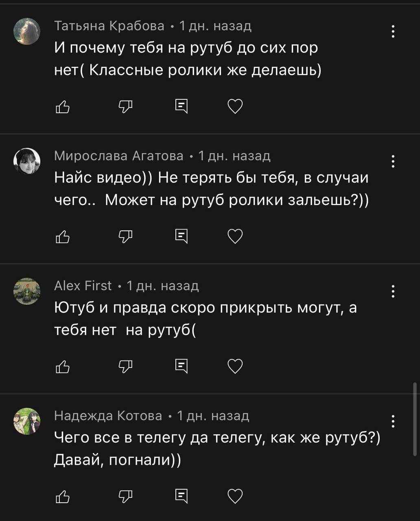Dislike Татьяна Крабова's comment

pyautogui.click(x=125, y=107)
